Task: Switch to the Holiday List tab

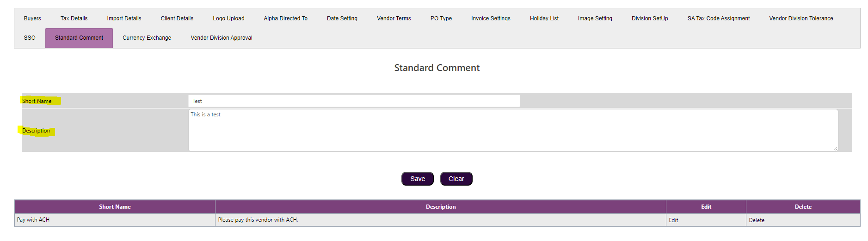Action: tap(544, 18)
